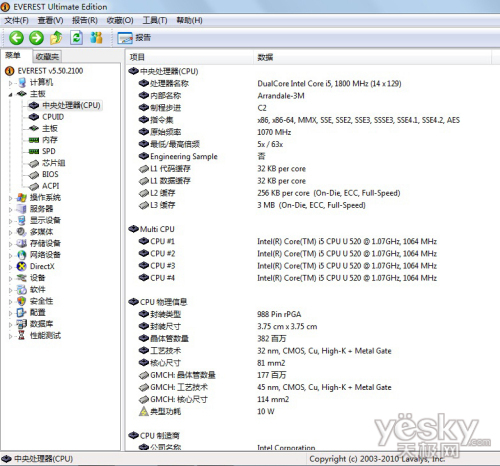The height and width of the screenshot is (466, 500).
Task: Select the ACPI icon in tree
Action: 34,186
